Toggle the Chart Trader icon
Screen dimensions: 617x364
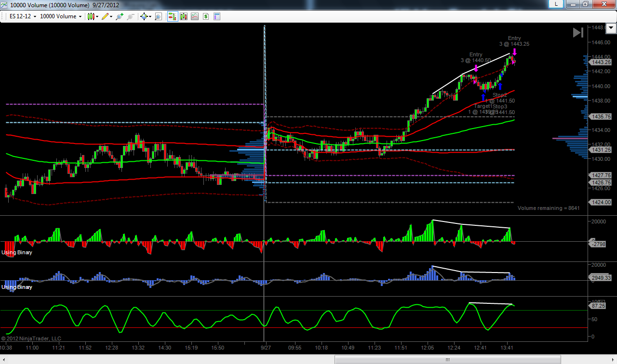pyautogui.click(x=172, y=16)
